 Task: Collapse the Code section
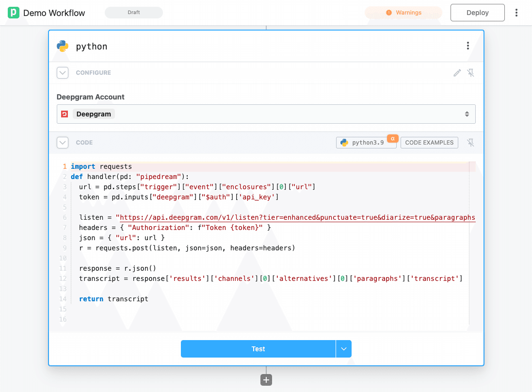click(x=63, y=143)
